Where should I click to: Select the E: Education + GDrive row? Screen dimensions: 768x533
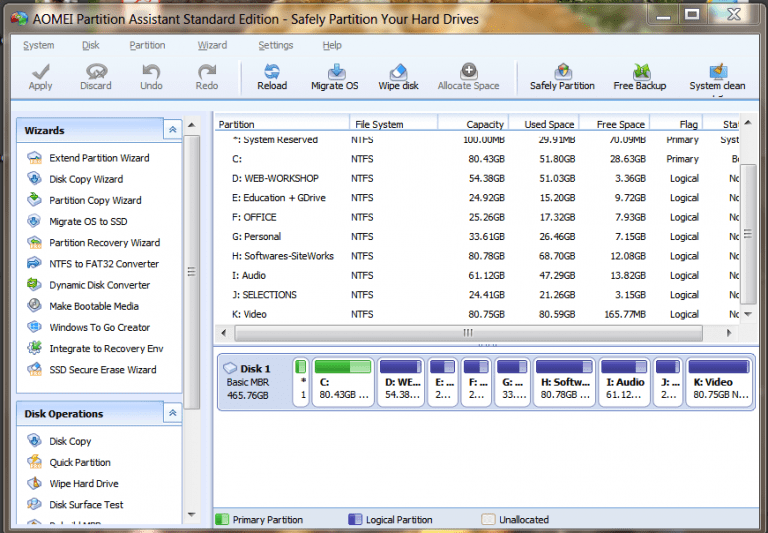click(x=478, y=197)
